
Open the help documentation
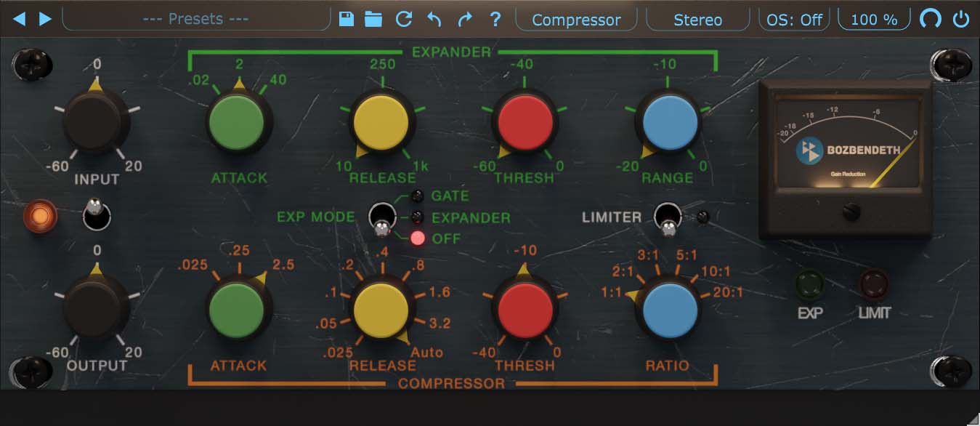[495, 20]
